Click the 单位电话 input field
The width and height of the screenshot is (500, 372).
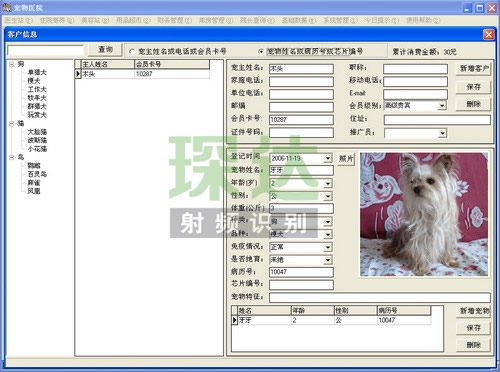click(301, 94)
